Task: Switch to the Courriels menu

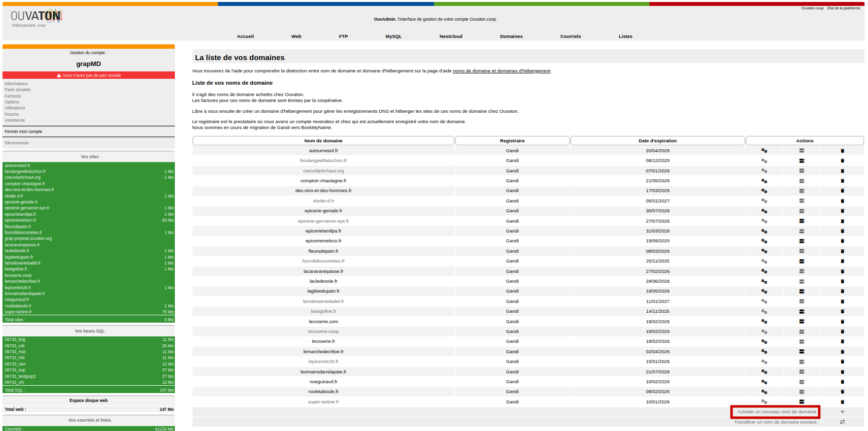Action: tap(570, 36)
